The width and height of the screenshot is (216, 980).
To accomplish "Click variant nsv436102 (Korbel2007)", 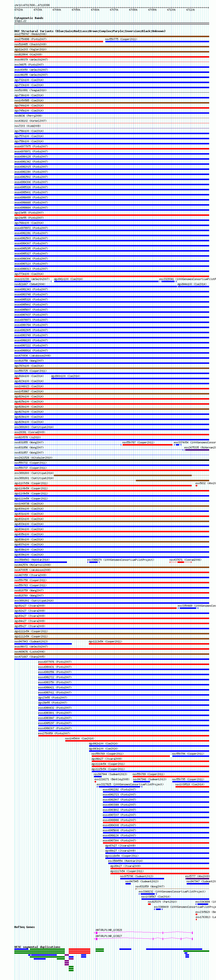I will [30, 121].
